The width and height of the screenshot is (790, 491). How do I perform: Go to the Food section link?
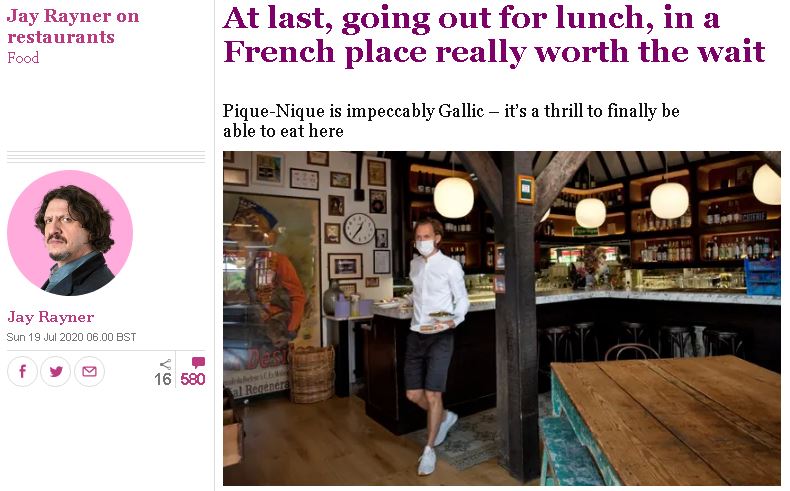point(23,58)
